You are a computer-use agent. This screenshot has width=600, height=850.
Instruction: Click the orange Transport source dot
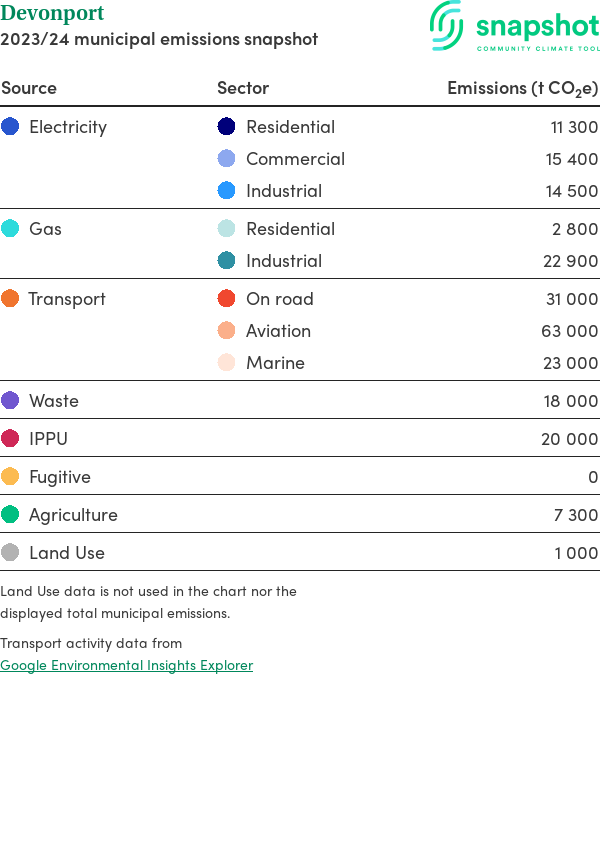10,299
